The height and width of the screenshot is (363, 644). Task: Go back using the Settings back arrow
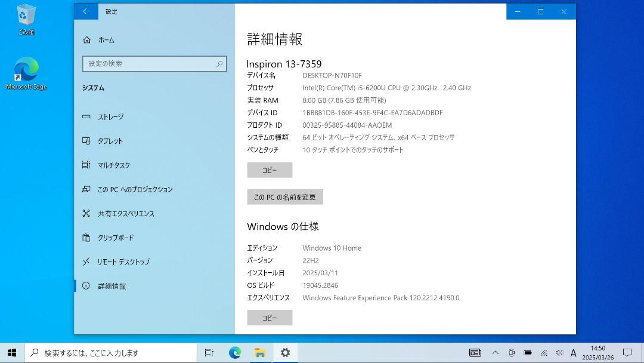point(86,11)
